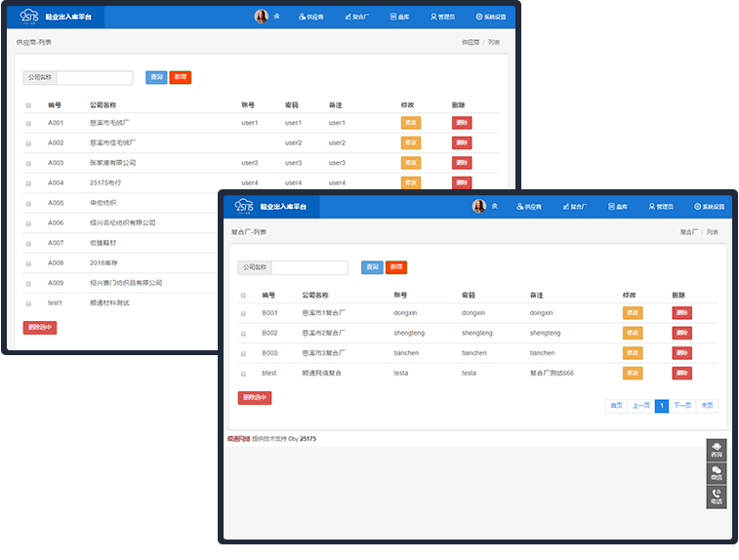739x560 pixels.
Task: Click the 电话 phone floating icon
Action: pos(717,497)
